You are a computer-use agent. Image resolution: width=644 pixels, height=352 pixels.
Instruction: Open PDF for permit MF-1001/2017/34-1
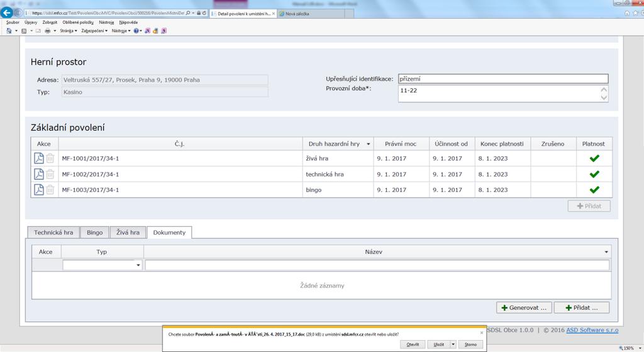tap(38, 158)
